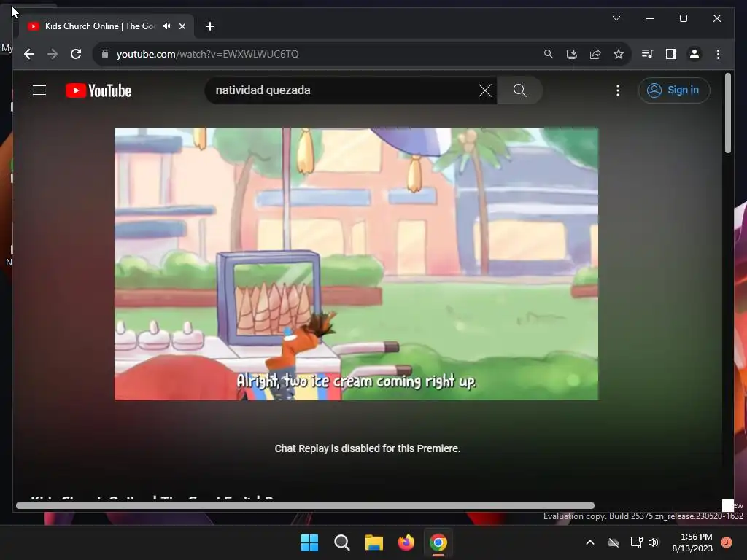The image size is (747, 560).
Task: Go back to the previous page
Action: tap(29, 54)
